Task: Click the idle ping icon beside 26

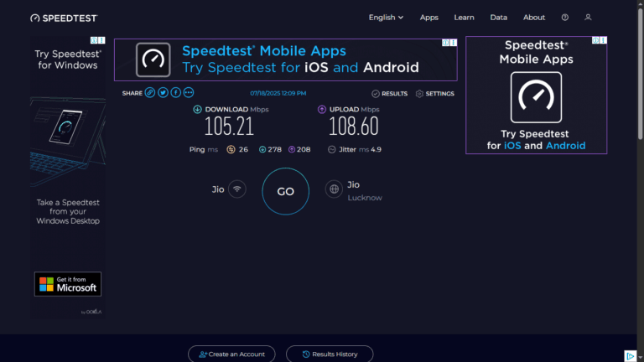Action: coord(231,149)
